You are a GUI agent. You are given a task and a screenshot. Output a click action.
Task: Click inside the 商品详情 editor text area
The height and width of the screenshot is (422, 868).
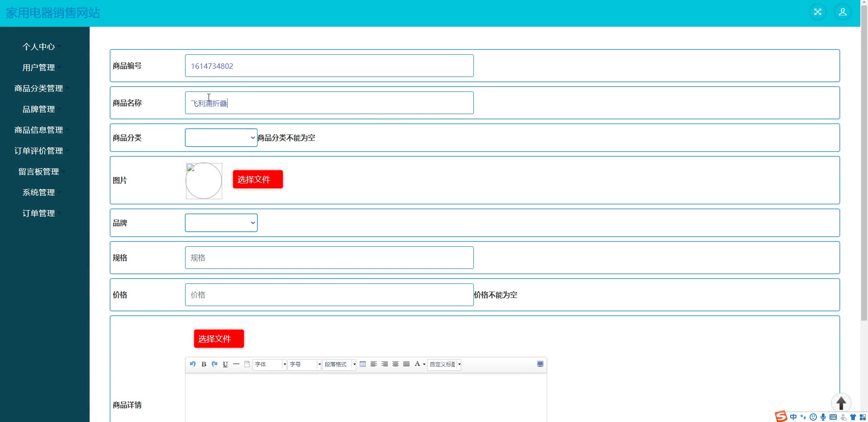tap(366, 398)
